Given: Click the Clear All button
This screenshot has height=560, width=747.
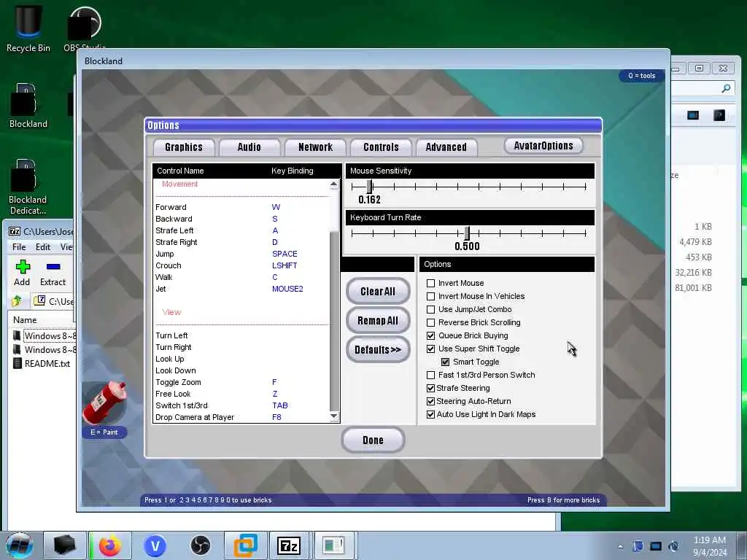Looking at the screenshot, I should (x=378, y=292).
